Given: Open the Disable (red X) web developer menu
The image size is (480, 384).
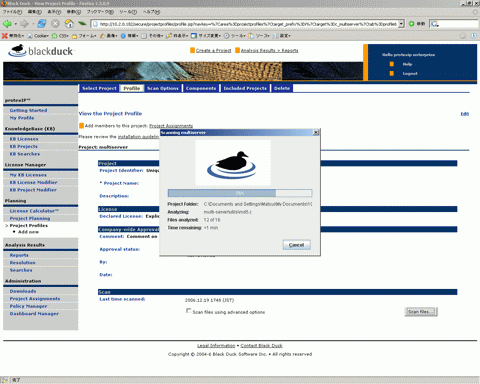Looking at the screenshot, I should pos(13,36).
